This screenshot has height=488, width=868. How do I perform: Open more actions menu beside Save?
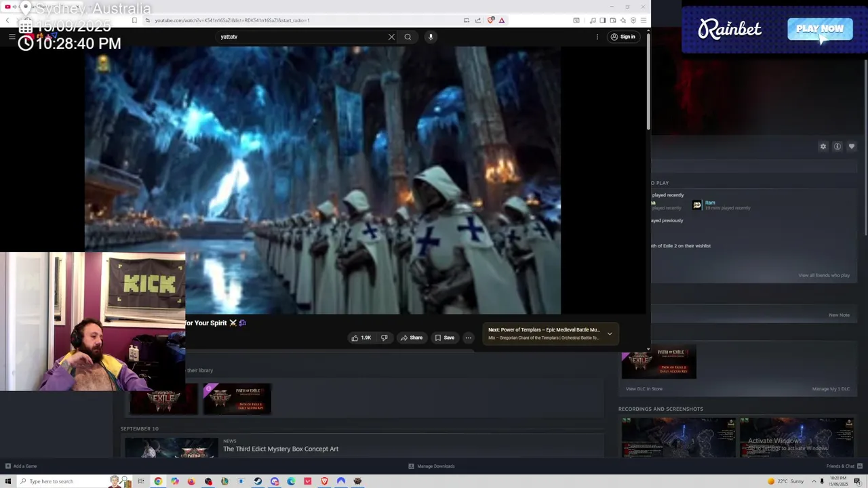468,338
